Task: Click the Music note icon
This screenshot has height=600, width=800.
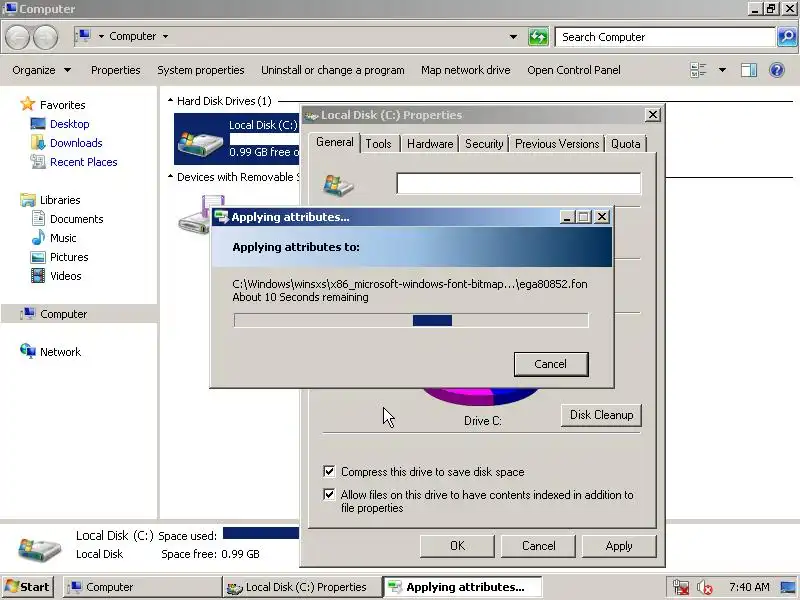Action: click(x=38, y=238)
